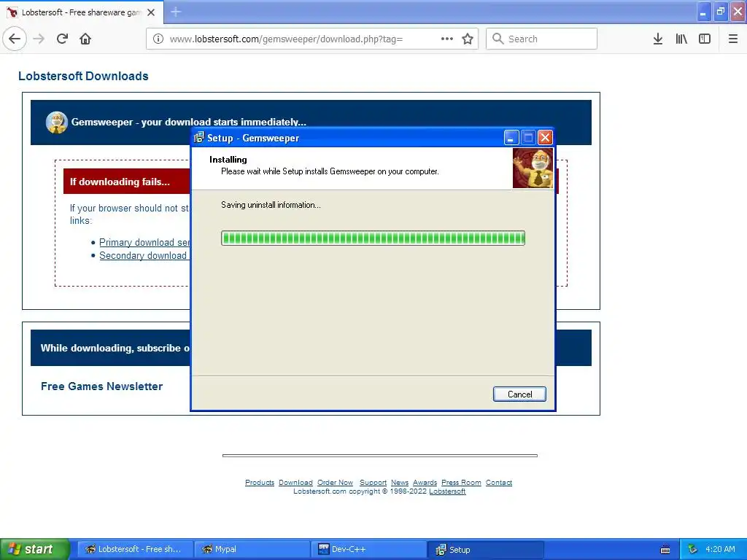Viewport: 747px width, 560px height.
Task: Open the Contact footer link
Action: (x=499, y=483)
